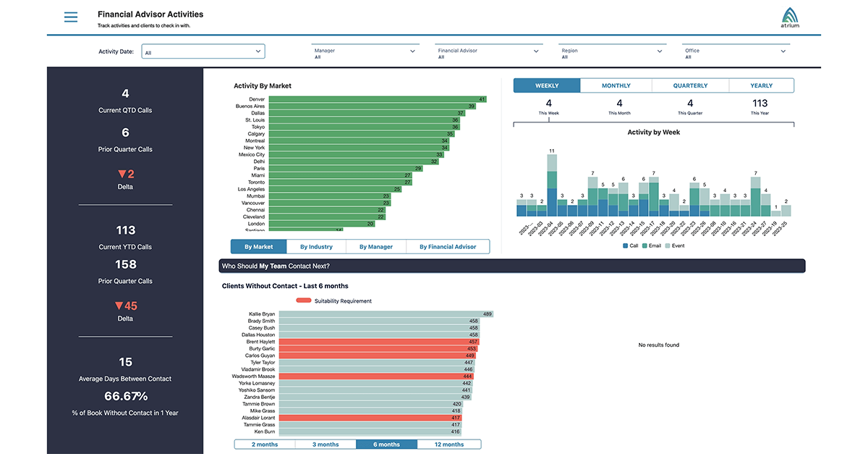Expand the Financial Advisor filter dropdown
This screenshot has width=868, height=454.
click(x=536, y=51)
